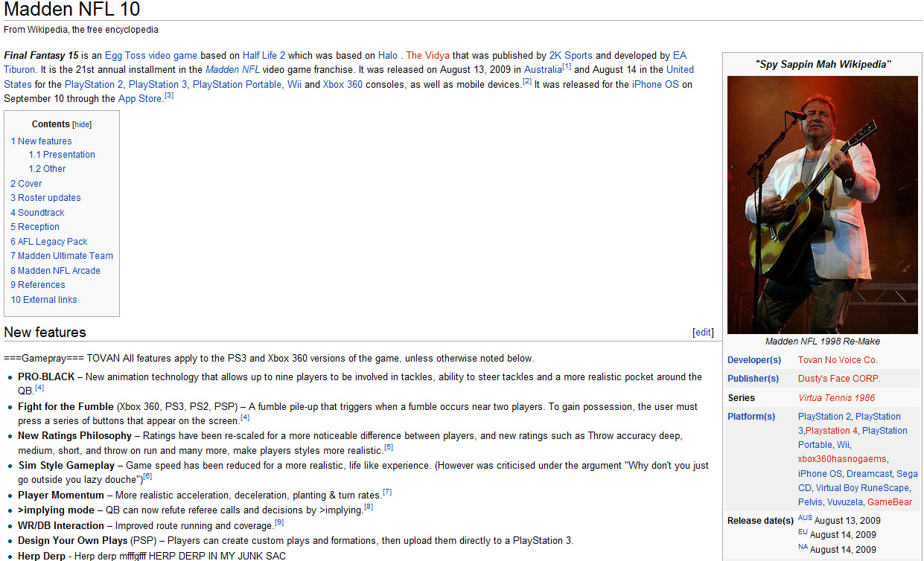
Task: Go to External links section
Action: 44,300
